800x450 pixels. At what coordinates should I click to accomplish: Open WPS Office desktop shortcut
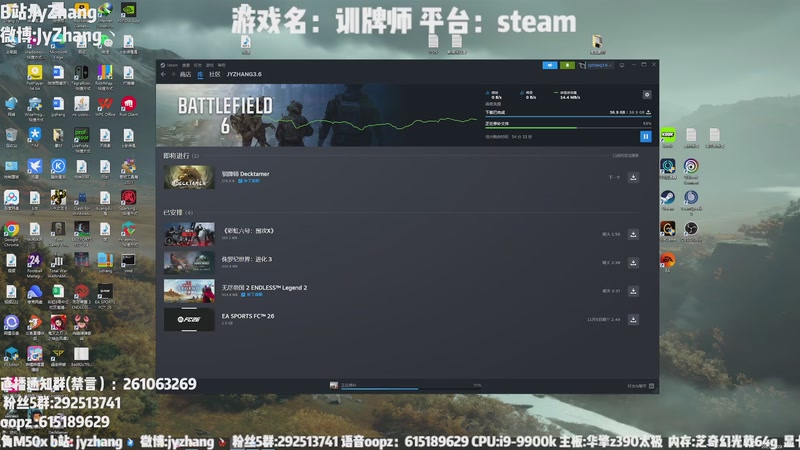coord(105,107)
